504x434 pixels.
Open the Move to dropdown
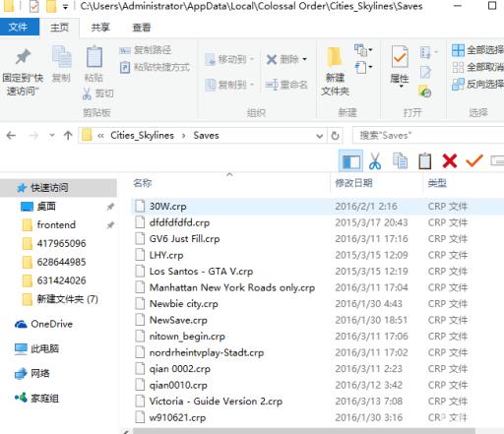229,59
